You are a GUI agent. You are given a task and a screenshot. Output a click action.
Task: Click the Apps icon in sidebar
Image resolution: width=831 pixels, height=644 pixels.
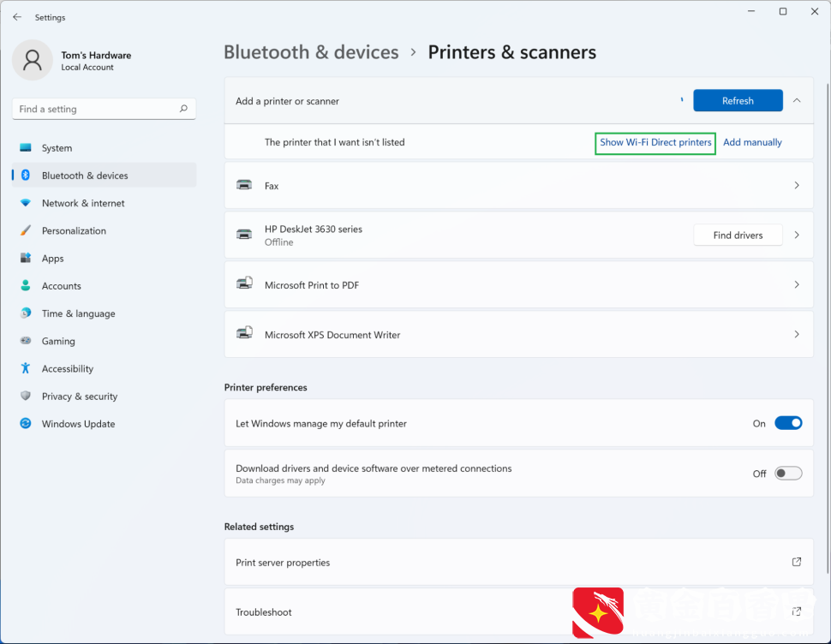point(26,258)
